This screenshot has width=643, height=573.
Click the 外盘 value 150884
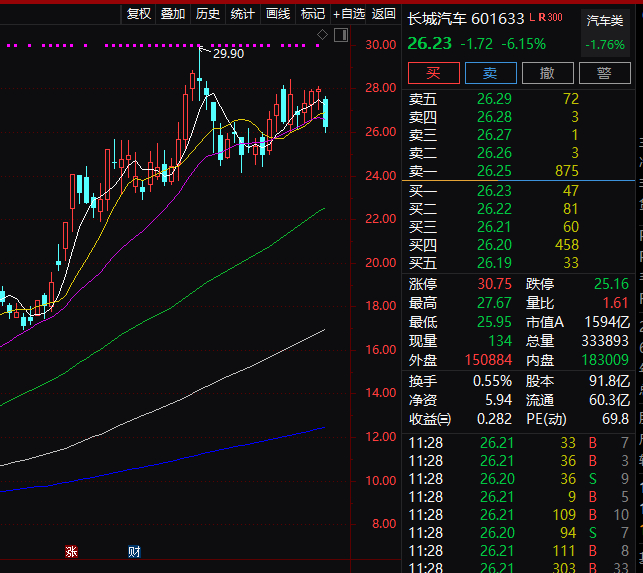pyautogui.click(x=488, y=360)
